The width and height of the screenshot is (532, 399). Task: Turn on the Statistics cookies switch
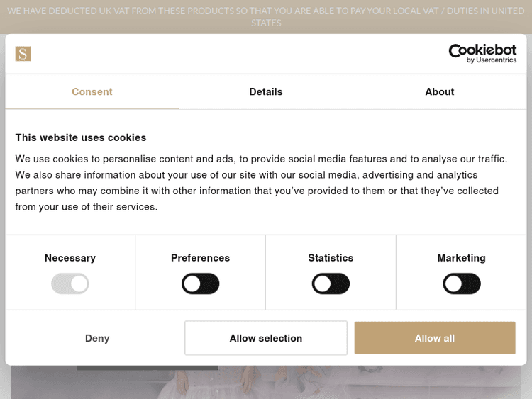coord(331,284)
